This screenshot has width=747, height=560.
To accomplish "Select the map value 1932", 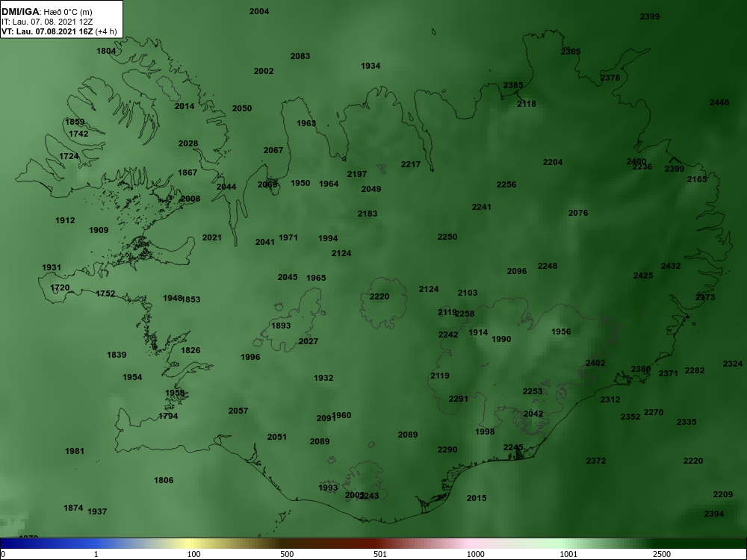I will coord(323,378).
